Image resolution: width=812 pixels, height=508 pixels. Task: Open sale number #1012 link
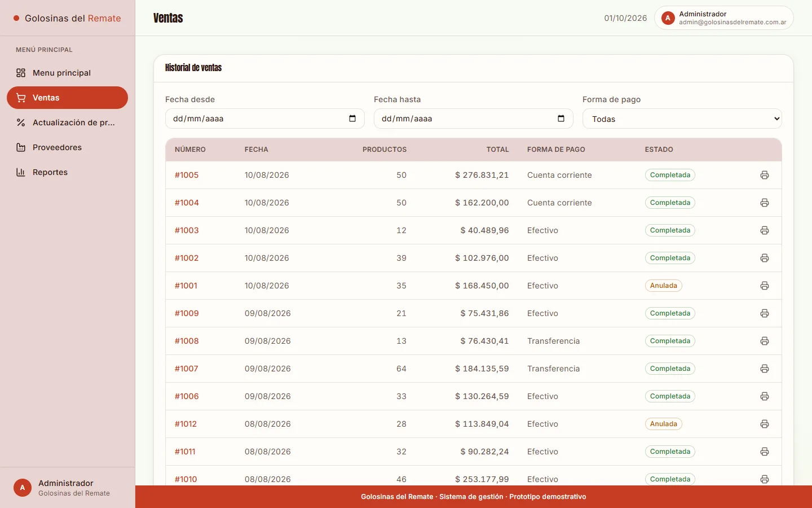click(x=186, y=424)
